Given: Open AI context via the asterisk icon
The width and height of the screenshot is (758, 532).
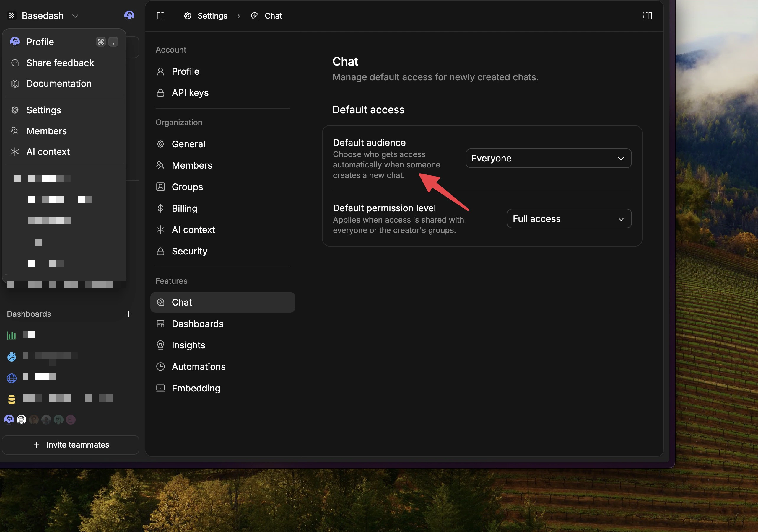Looking at the screenshot, I should 161,230.
